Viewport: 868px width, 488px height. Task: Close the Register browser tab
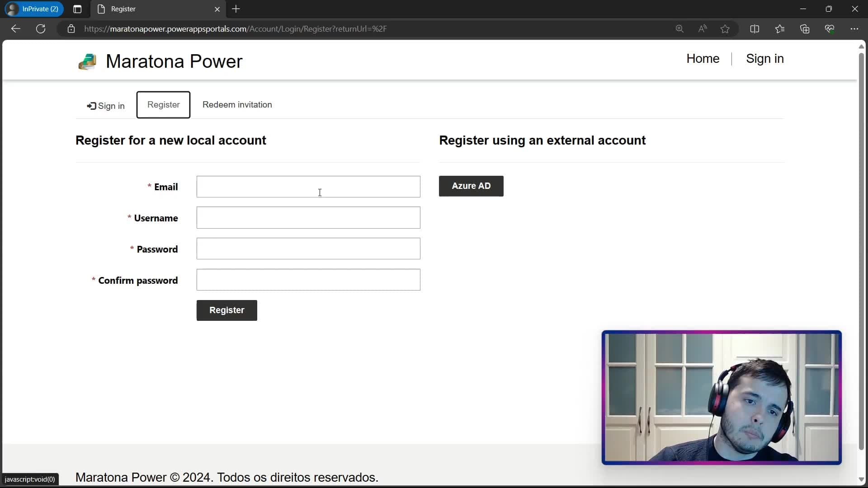click(x=217, y=9)
